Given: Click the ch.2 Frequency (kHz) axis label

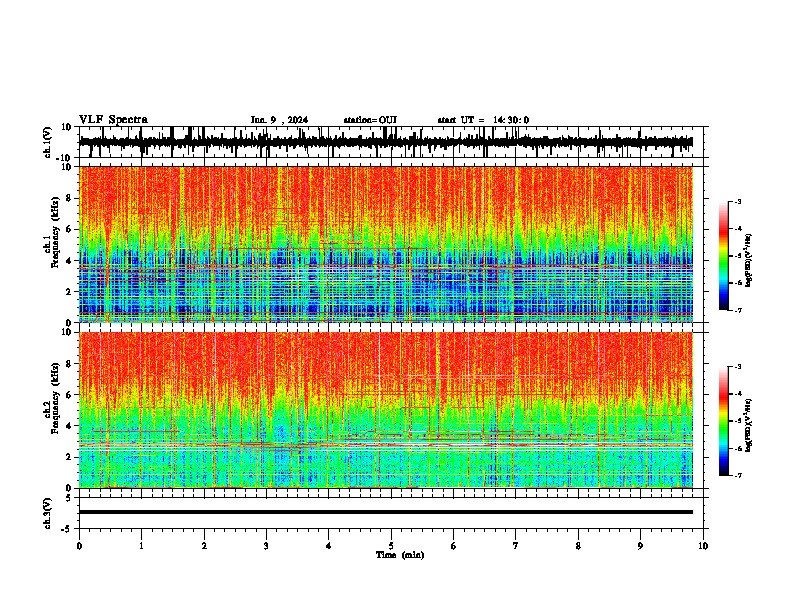Looking at the screenshot, I should [x=52, y=398].
